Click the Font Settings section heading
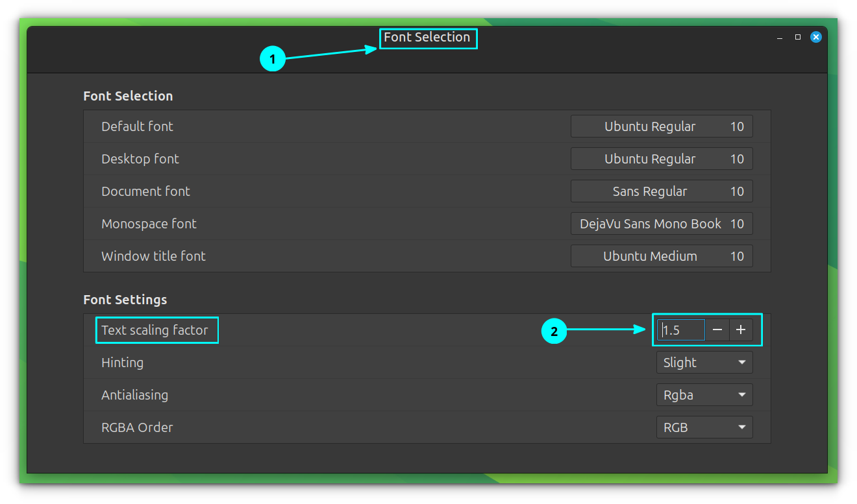Image resolution: width=857 pixels, height=504 pixels. (125, 300)
